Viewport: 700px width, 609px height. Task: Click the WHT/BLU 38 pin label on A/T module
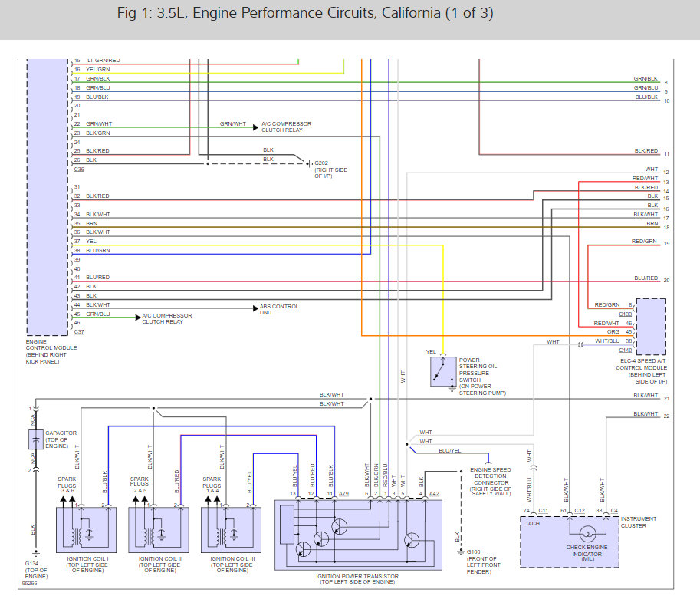point(613,341)
